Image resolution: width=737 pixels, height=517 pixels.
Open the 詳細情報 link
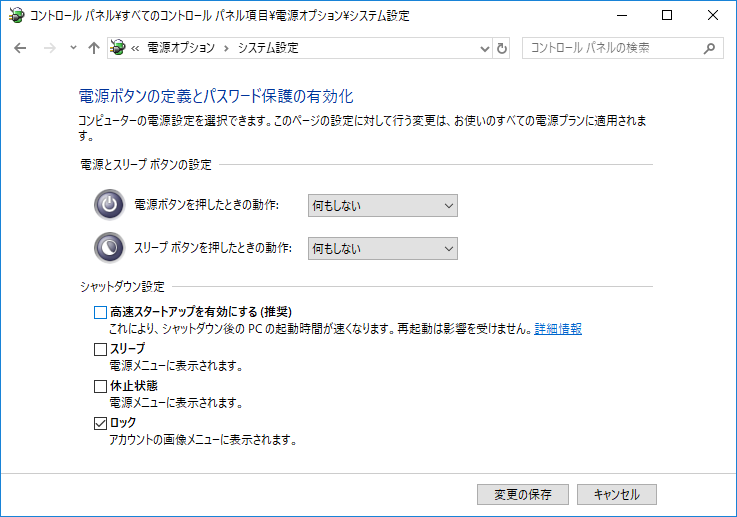(x=558, y=329)
